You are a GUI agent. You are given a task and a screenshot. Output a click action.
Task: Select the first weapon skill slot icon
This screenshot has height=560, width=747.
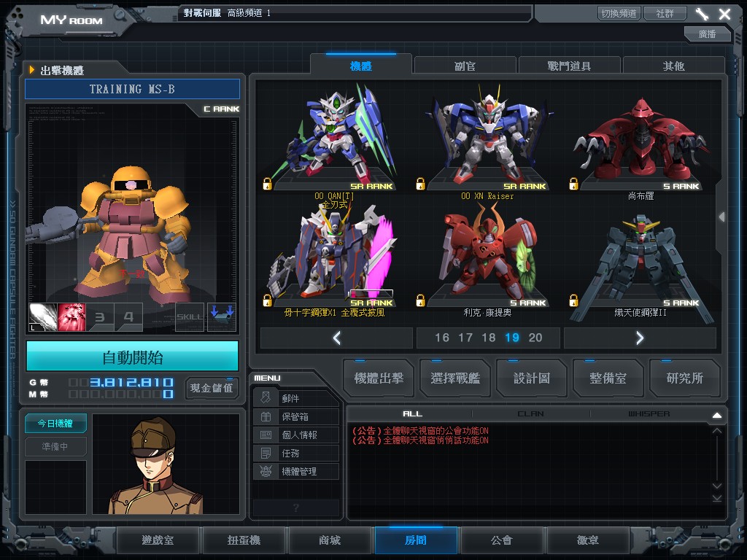(43, 317)
